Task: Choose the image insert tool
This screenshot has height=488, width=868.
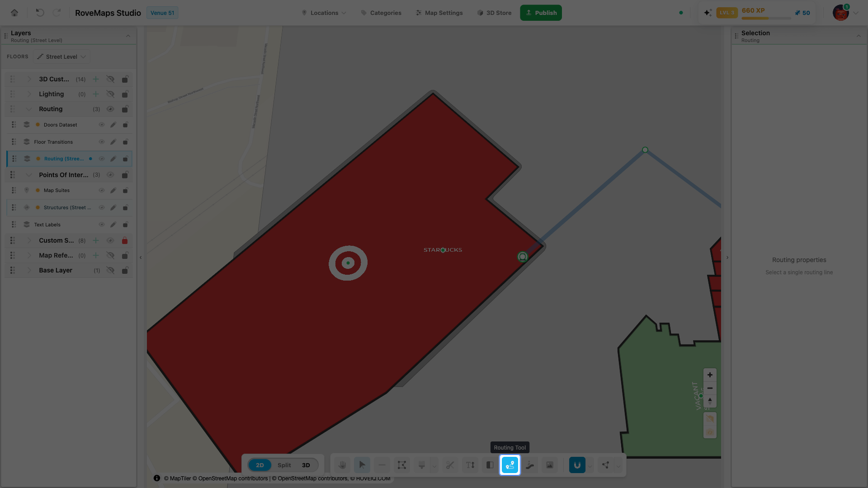Action: [550, 465]
